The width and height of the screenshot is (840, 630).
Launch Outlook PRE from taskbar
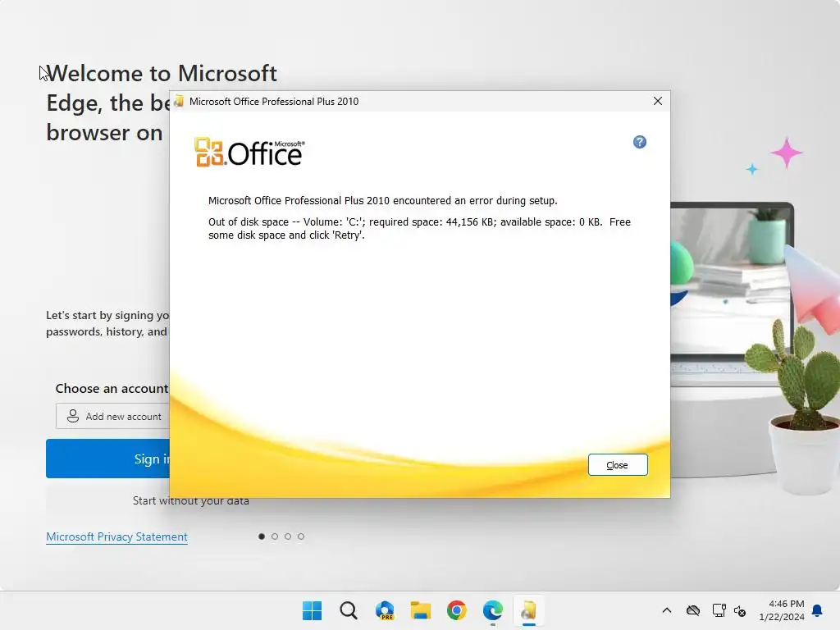click(385, 610)
